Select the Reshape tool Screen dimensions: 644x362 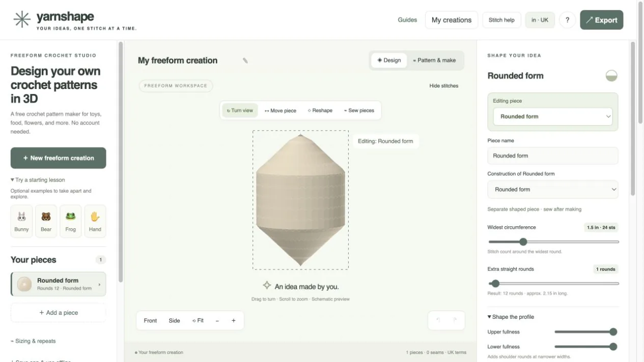(x=320, y=110)
